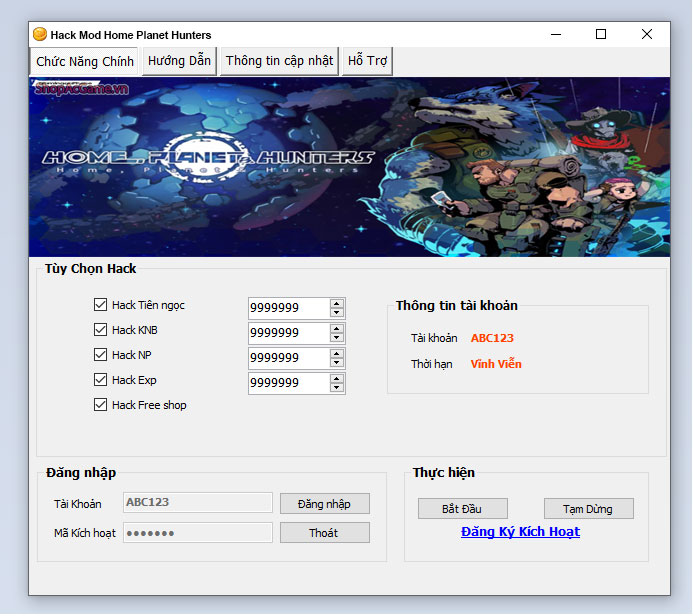This screenshot has height=616, width=693.
Task: Click the Tạm Dừng button
Action: point(589,509)
